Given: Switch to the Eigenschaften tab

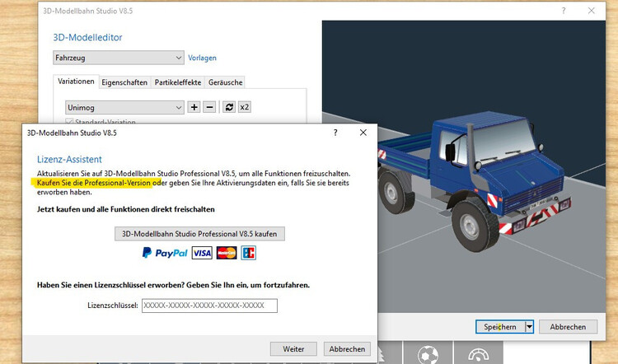Looking at the screenshot, I should (124, 82).
